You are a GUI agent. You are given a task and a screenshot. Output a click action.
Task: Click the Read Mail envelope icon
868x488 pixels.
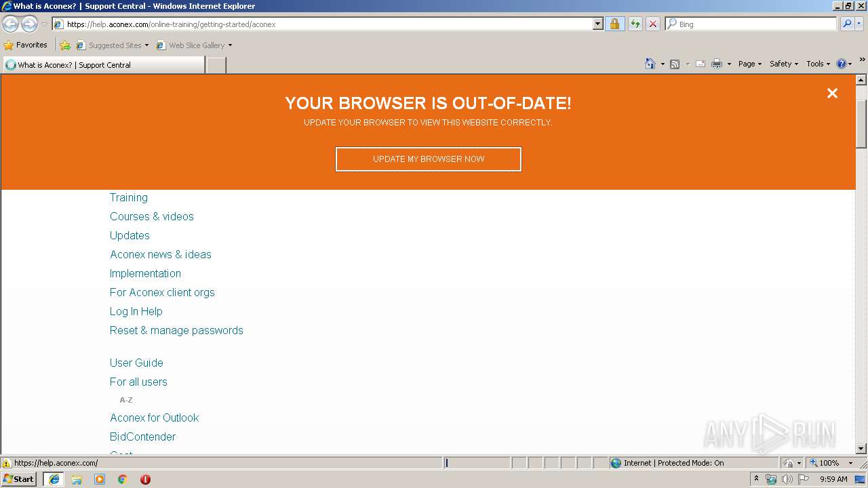[701, 64]
